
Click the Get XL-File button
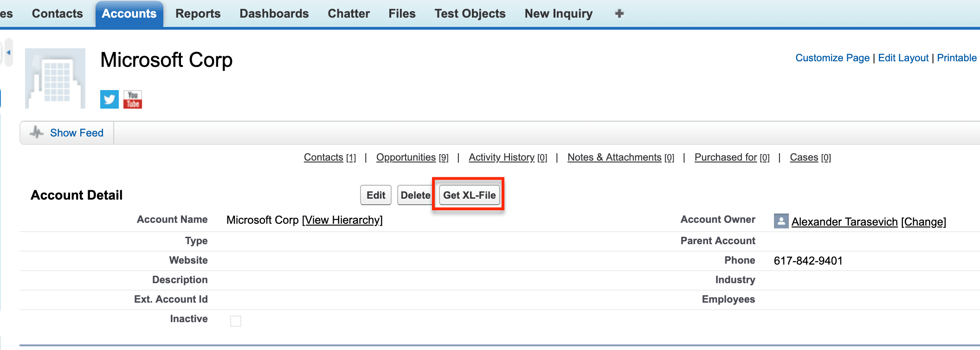point(470,195)
